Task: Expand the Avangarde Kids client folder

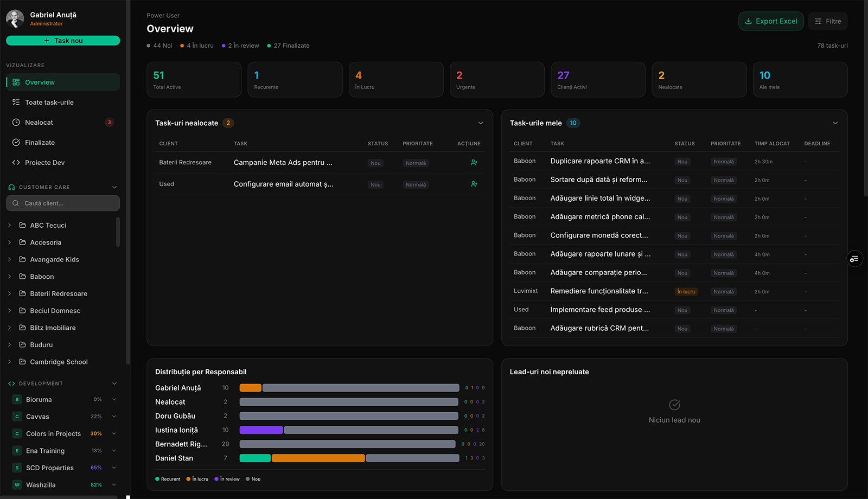Action: pyautogui.click(x=9, y=259)
